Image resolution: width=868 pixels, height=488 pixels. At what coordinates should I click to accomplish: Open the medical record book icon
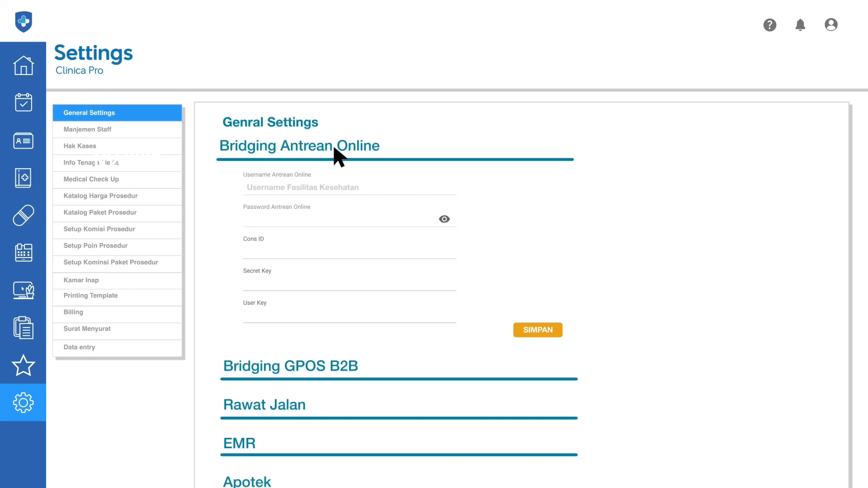tap(23, 178)
